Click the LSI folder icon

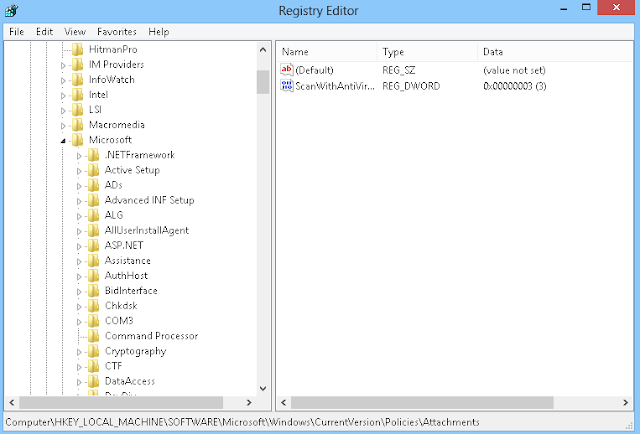[x=78, y=110]
